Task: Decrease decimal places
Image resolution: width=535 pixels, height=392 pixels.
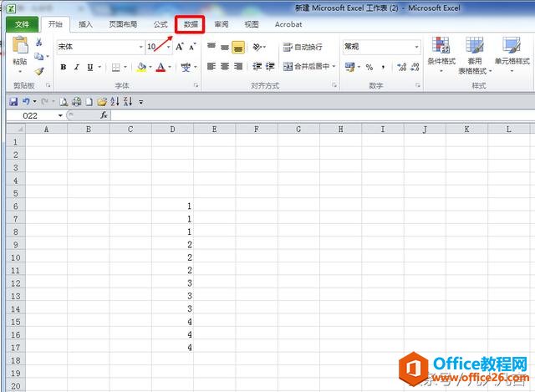Action: point(415,67)
